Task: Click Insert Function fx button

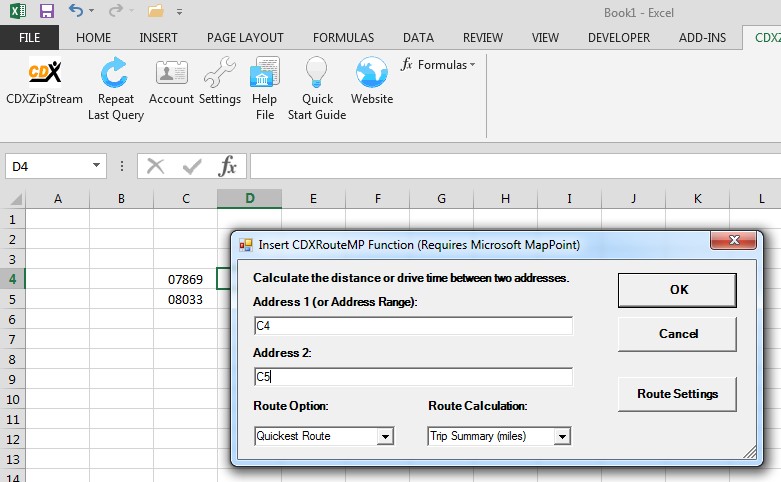Action: click(227, 166)
